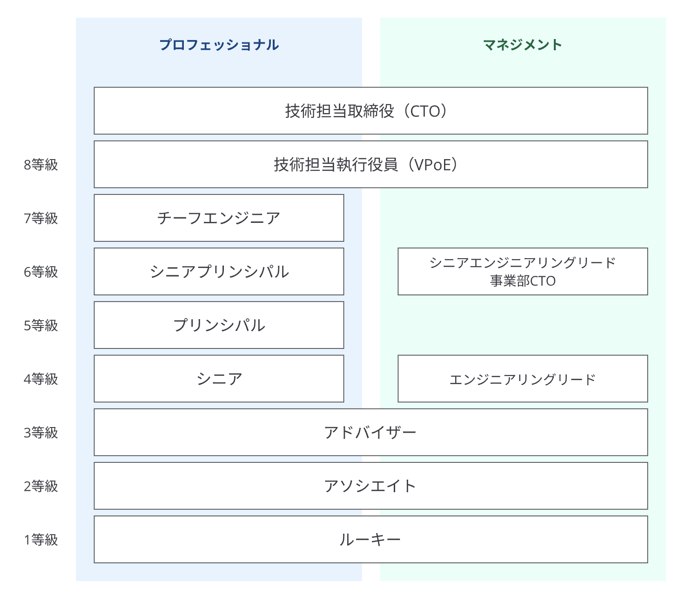
Task: Click the プロフェッショナル column header
Action: tap(219, 45)
